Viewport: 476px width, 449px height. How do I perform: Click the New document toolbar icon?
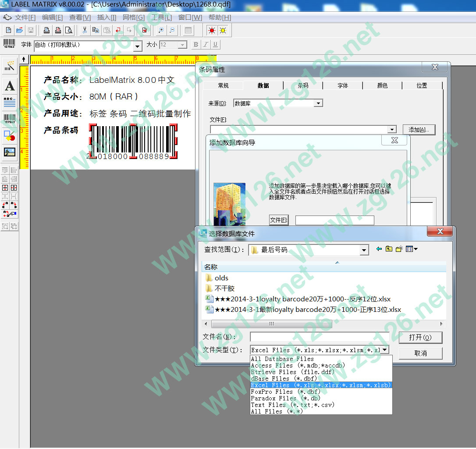point(8,30)
